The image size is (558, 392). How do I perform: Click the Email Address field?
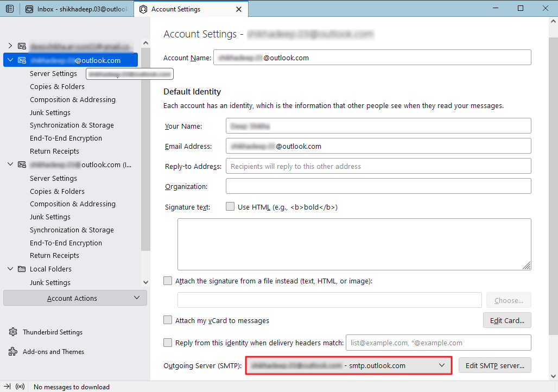coord(378,146)
